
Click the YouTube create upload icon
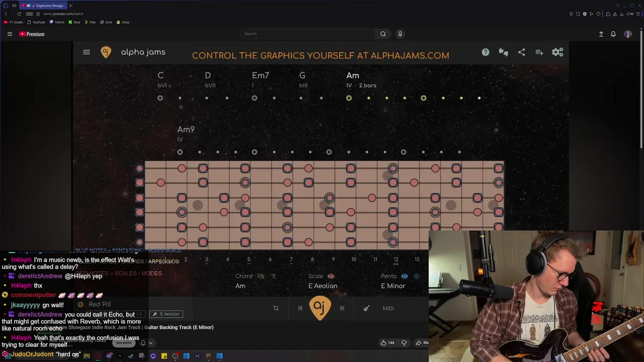coord(601,34)
